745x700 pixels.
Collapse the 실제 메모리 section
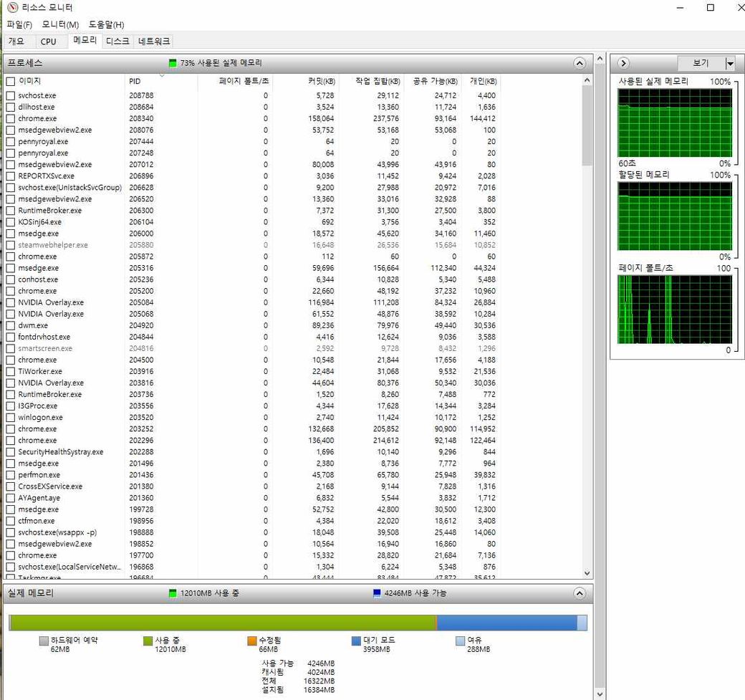point(580,593)
